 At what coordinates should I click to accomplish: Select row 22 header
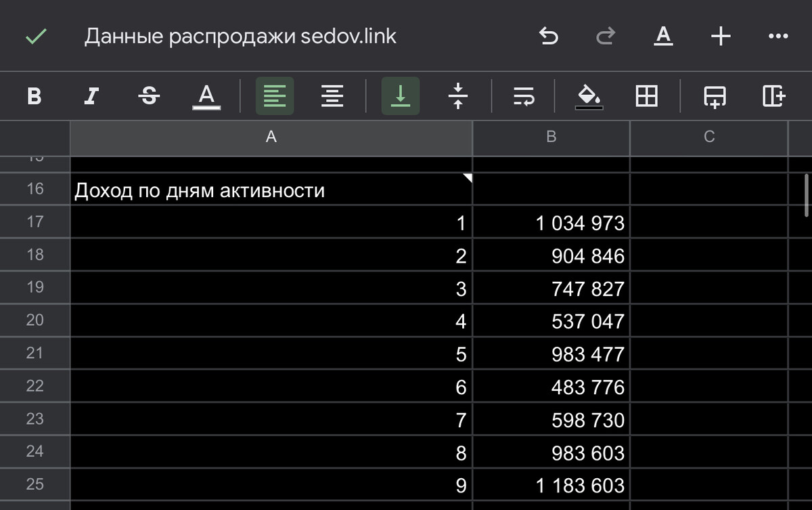coord(35,386)
